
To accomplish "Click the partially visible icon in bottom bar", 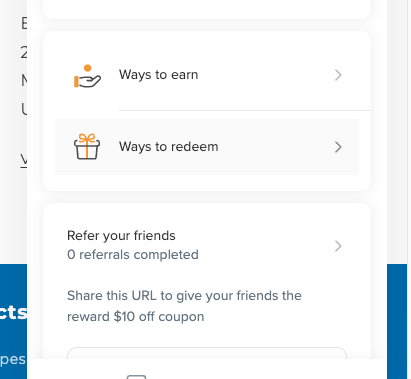I will [x=136, y=377].
